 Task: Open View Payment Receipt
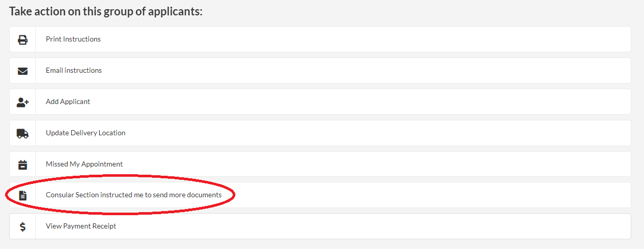(81, 226)
